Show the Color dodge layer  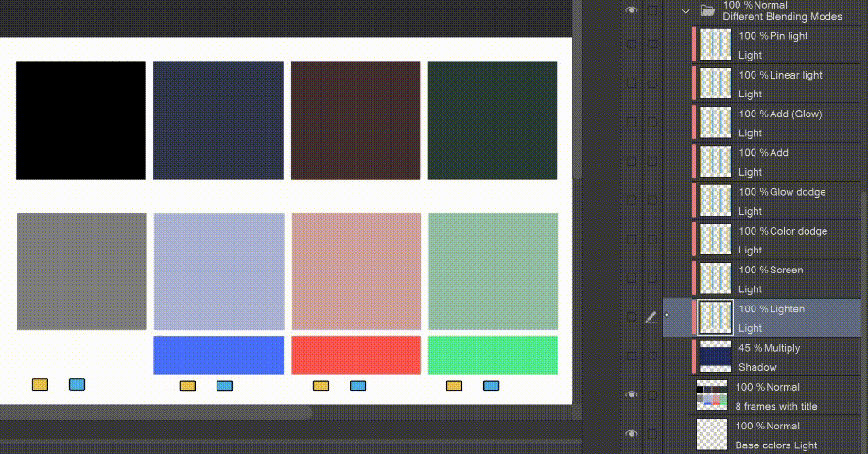pos(632,239)
